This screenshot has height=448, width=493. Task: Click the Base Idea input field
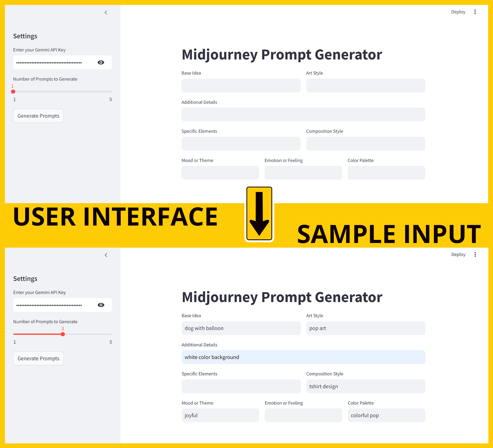click(242, 86)
